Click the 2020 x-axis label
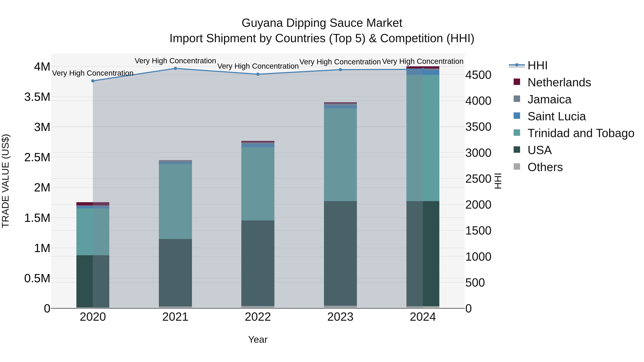 [93, 317]
